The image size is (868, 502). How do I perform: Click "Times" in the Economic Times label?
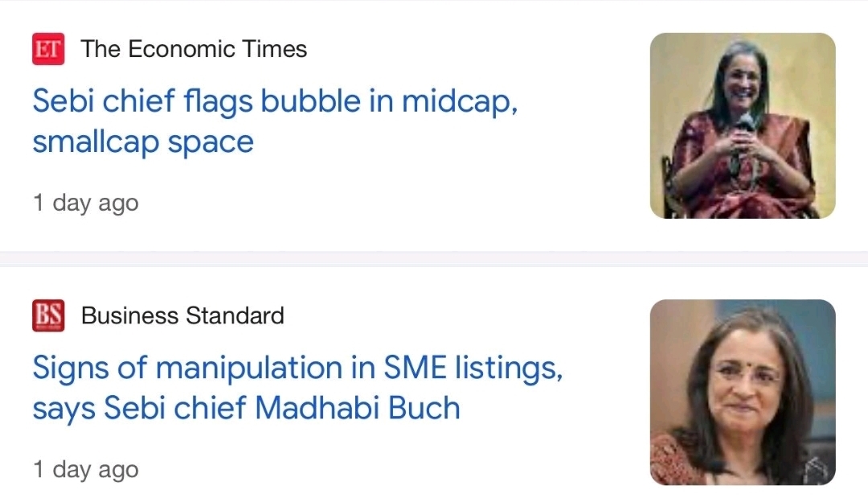(275, 49)
